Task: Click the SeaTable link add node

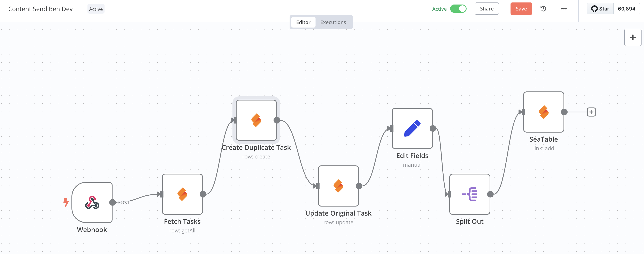Action: [544, 112]
